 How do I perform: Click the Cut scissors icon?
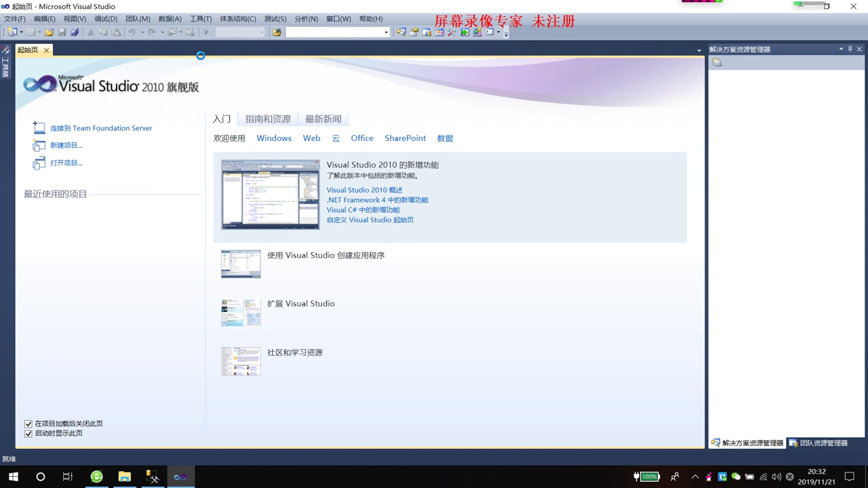coord(90,32)
